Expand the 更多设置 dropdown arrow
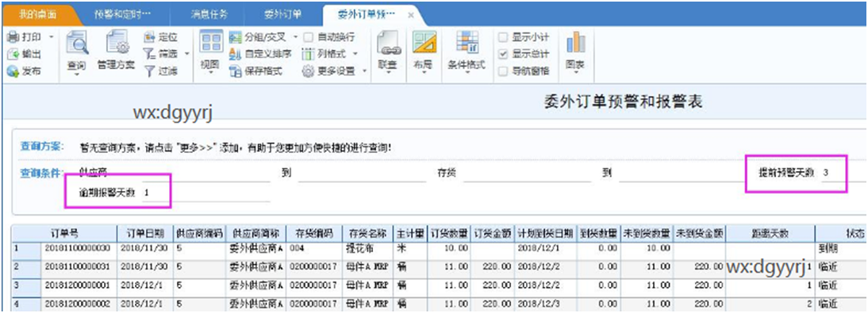Image resolution: width=868 pixels, height=313 pixels. 364,71
